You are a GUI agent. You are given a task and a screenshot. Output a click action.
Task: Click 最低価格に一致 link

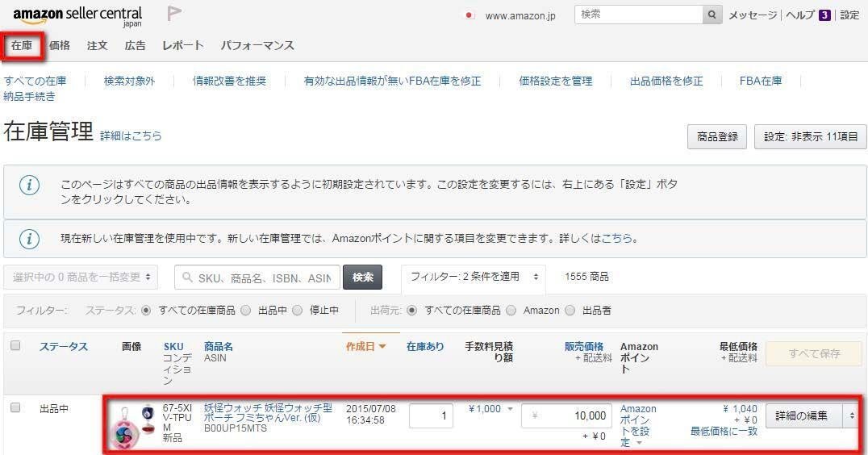724,431
